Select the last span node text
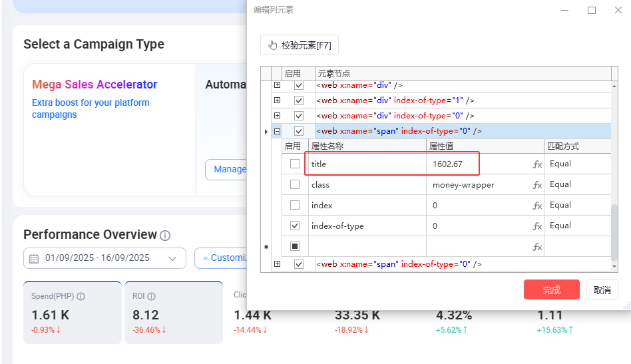Viewport: 631px width, 364px height. point(399,264)
